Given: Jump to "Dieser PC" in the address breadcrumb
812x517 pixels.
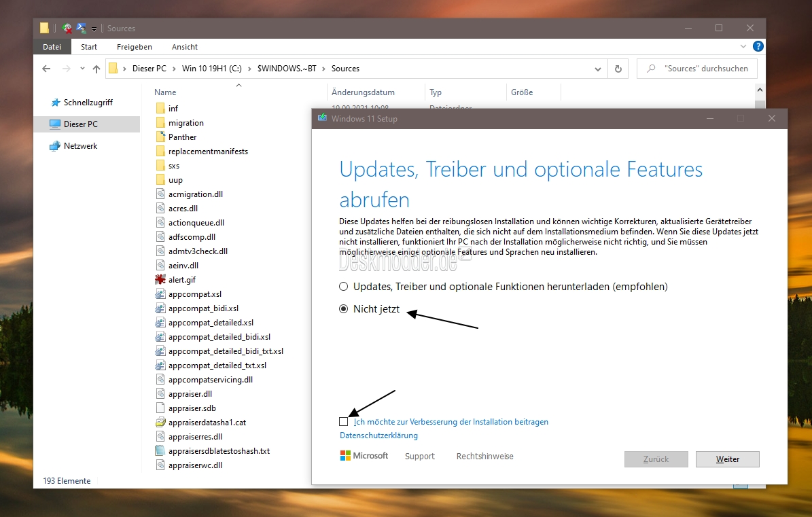Looking at the screenshot, I should coord(149,69).
